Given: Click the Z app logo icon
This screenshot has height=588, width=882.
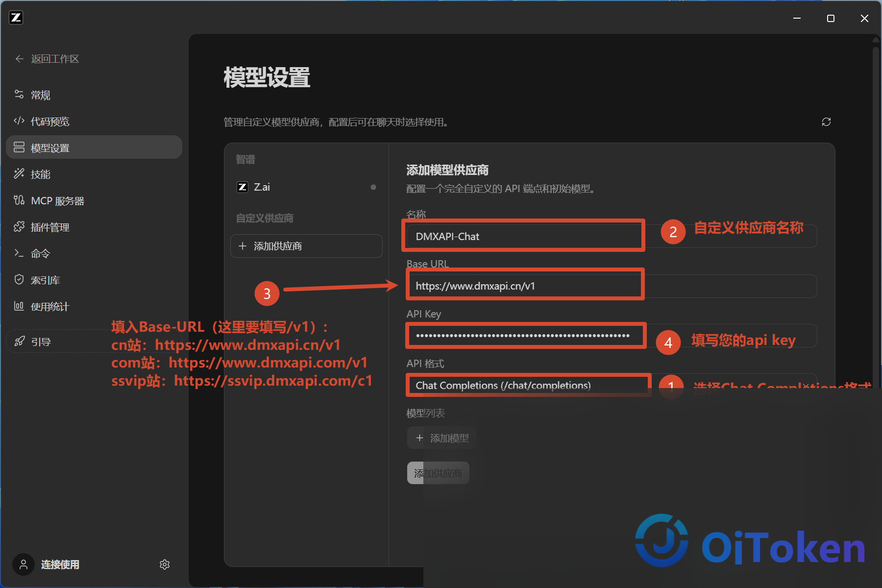Looking at the screenshot, I should click(x=16, y=18).
